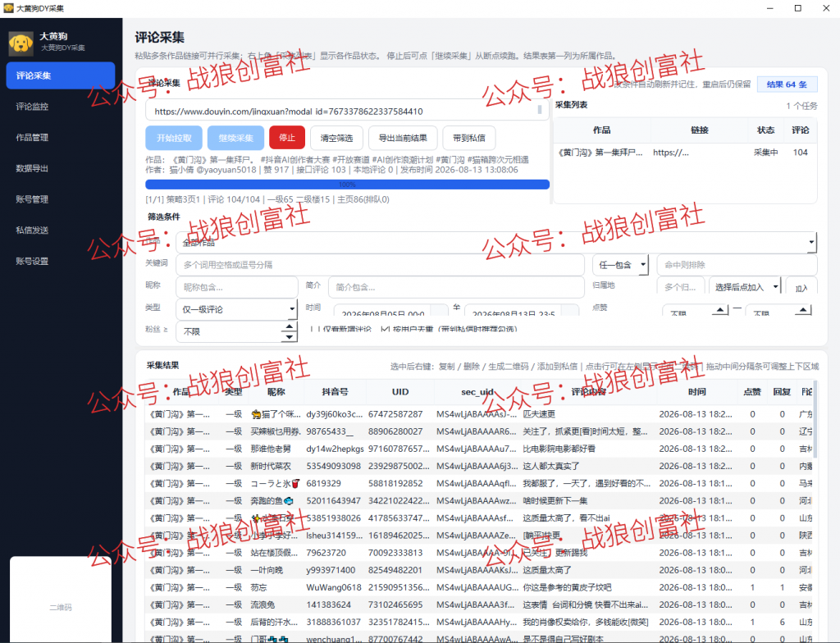Click the start time field 2026年08月05日
This screenshot has width=840, height=643.
point(390,310)
